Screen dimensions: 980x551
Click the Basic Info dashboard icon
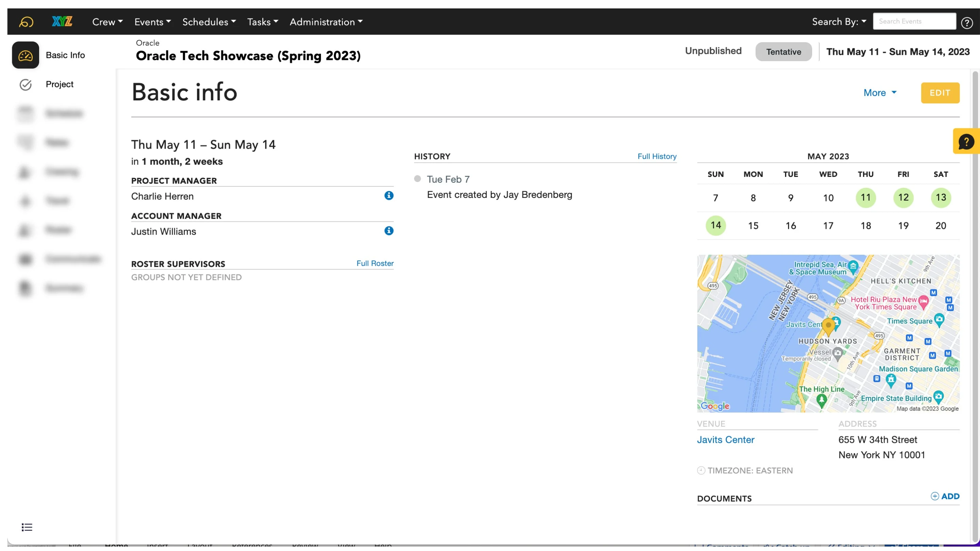[26, 55]
